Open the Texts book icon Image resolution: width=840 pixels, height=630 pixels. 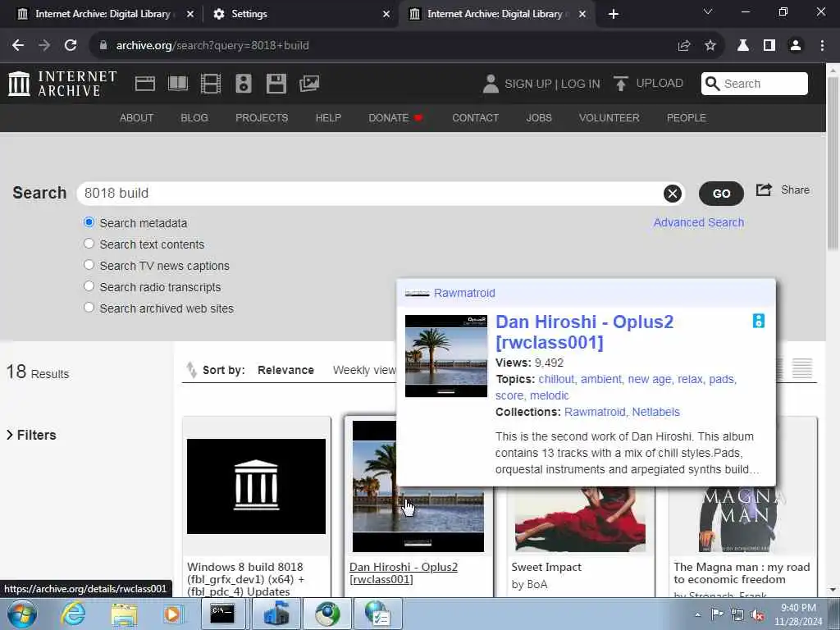(x=178, y=84)
